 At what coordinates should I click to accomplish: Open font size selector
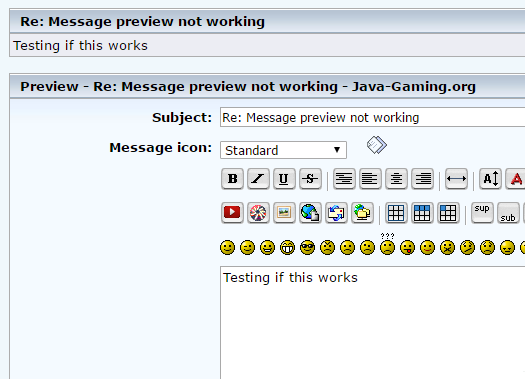490,179
